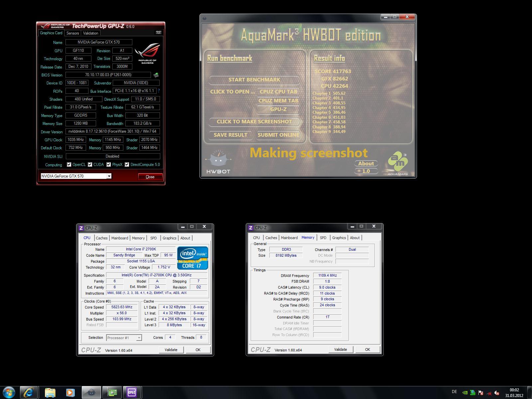Click the GPU Name field showing GeForce GTX 570

coord(99,42)
